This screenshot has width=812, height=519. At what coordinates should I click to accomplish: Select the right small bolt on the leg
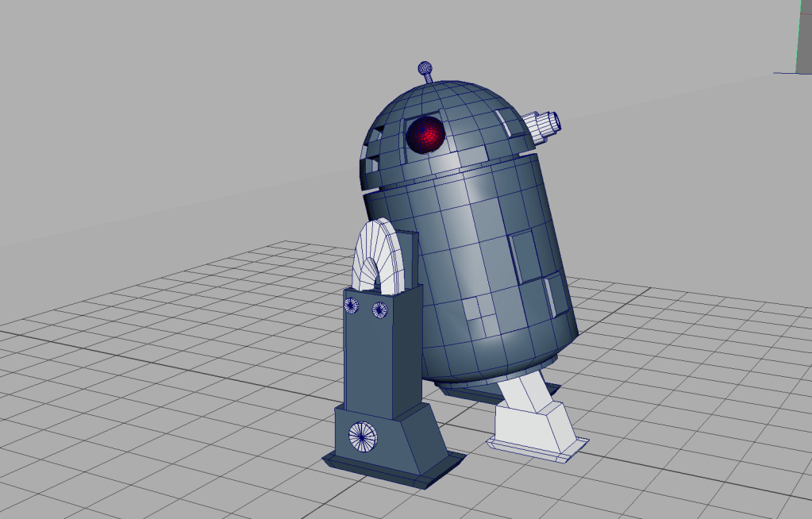pos(379,310)
